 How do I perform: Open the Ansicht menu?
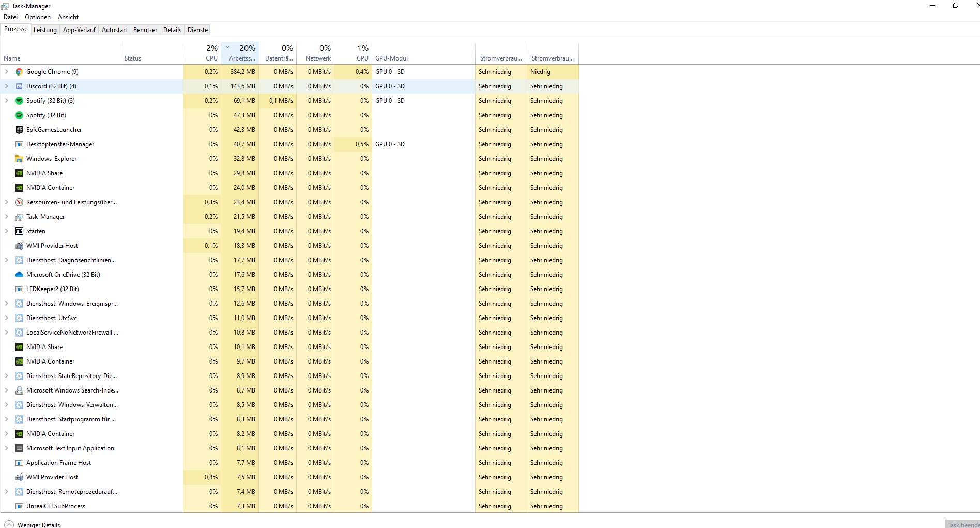click(68, 17)
